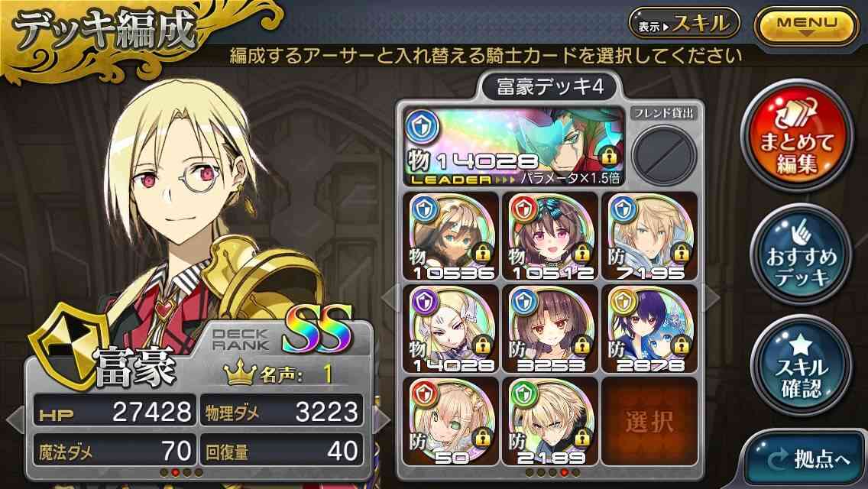Go to next deck with right arrow

(x=711, y=299)
